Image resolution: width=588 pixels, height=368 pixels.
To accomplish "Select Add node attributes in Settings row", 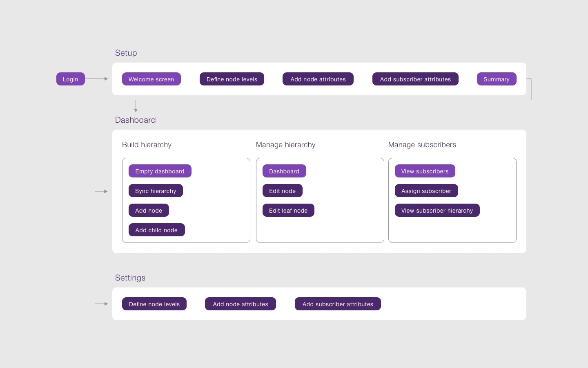I will pos(240,304).
